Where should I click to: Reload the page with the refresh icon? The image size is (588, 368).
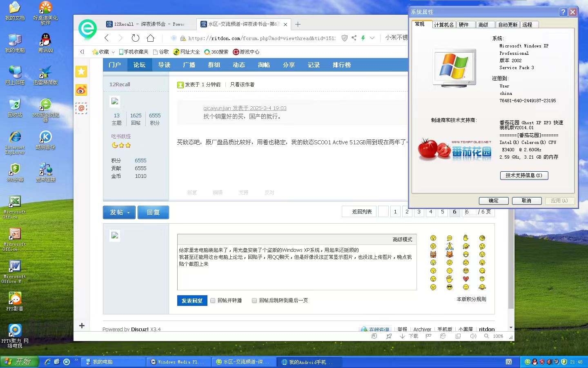(x=135, y=38)
